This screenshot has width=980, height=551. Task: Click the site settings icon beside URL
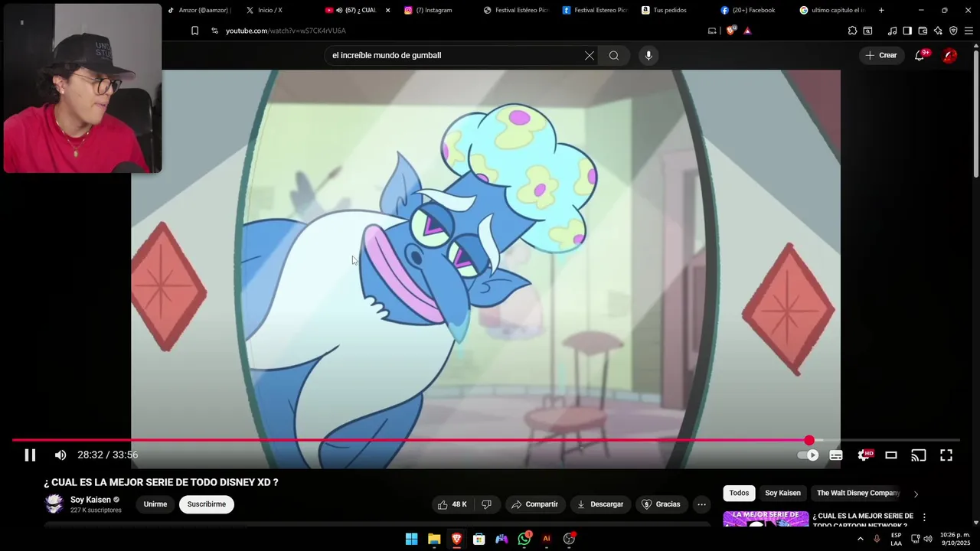pyautogui.click(x=214, y=31)
